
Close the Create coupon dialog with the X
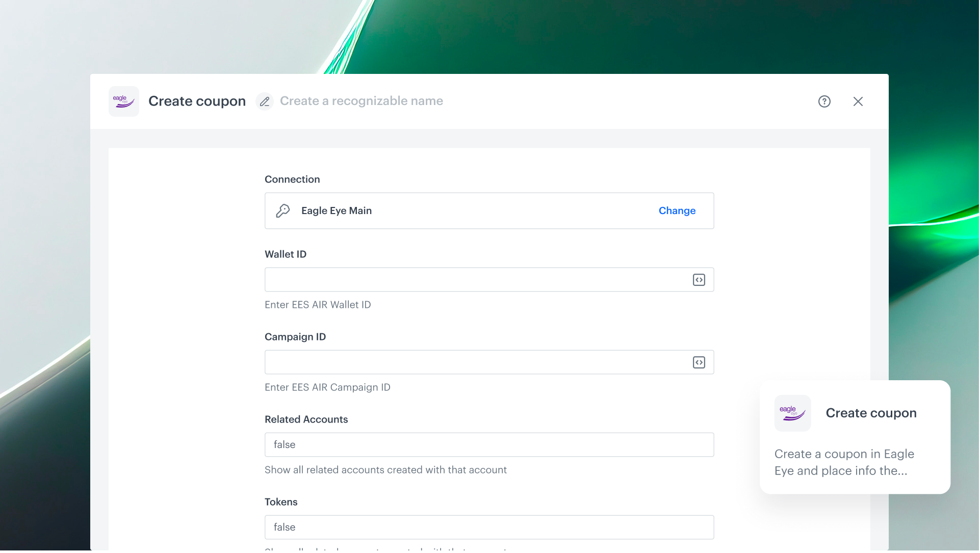pos(858,101)
